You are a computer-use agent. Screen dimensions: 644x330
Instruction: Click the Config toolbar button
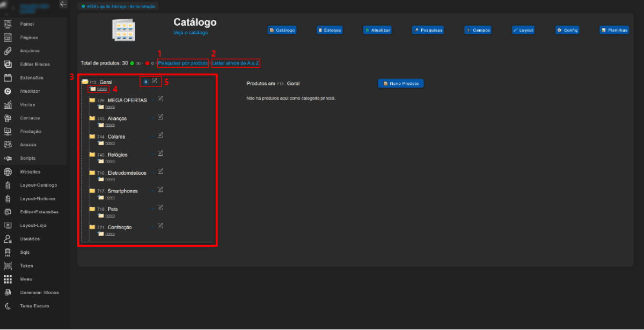point(567,30)
